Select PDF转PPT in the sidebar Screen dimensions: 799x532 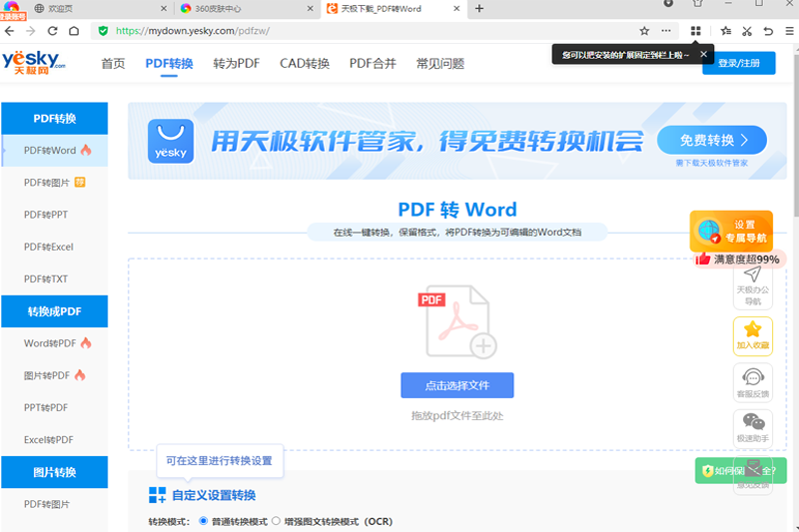[55, 215]
